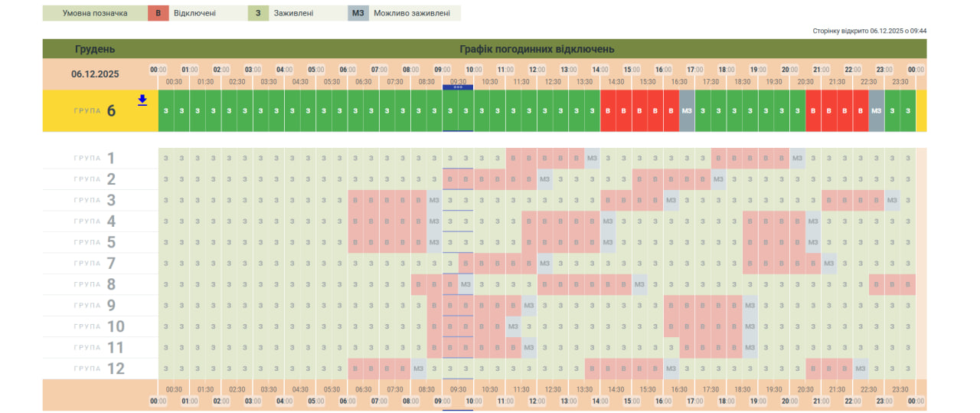Click the 14:00 marker in top time header

point(600,70)
